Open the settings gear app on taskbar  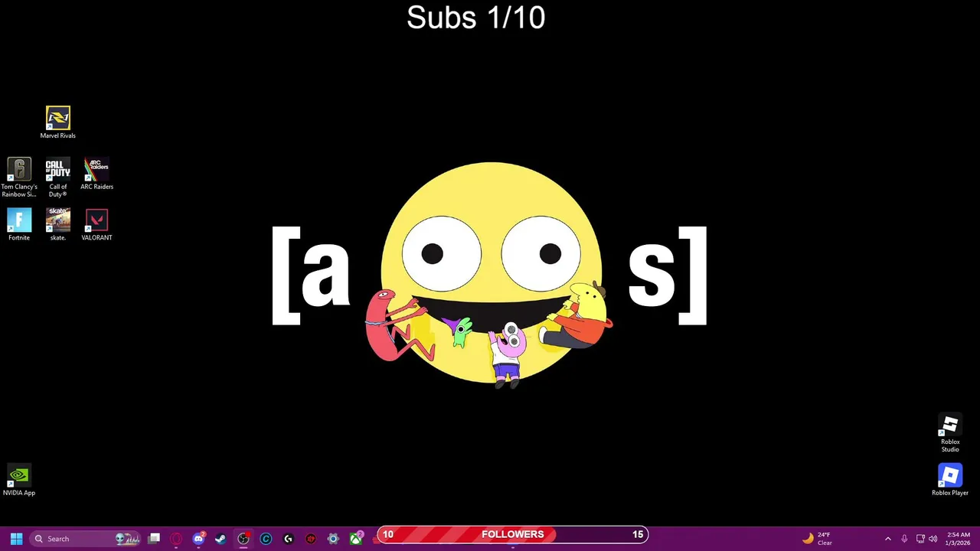tap(333, 539)
